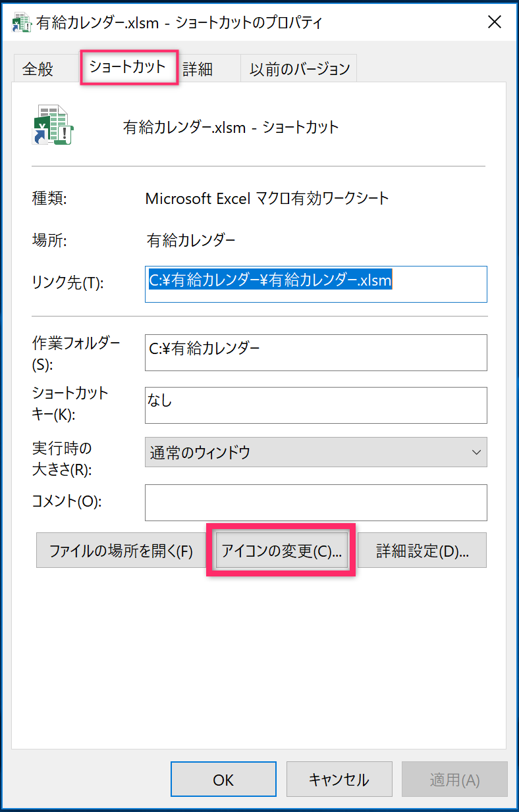Screen dimensions: 519x812
Task: Confirm with the OK button
Action: pos(223,780)
